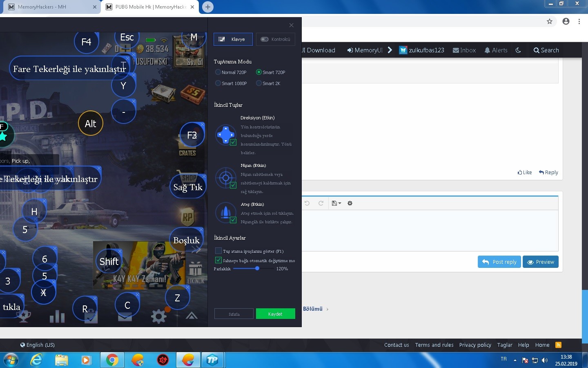Viewport: 588px width, 368px height.
Task: Open the Terms and rules footer link
Action: [434, 345]
